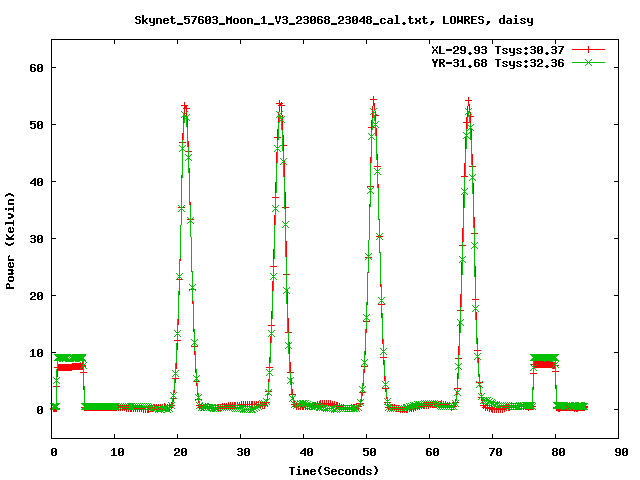This screenshot has width=640, height=480.
Task: Click the 20 tick label on the x-axis
Action: tap(180, 452)
